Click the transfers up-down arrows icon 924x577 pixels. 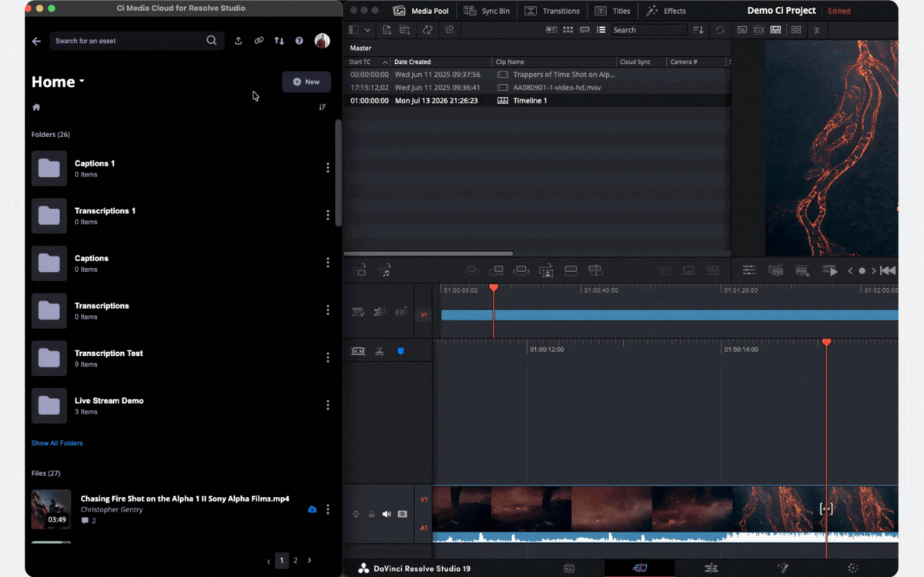click(x=279, y=41)
